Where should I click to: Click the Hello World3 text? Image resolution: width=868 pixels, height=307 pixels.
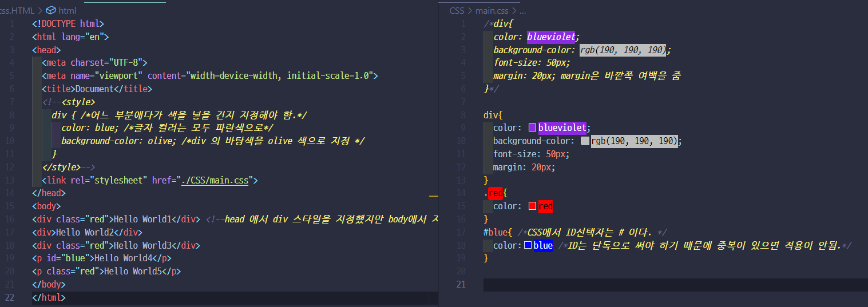(x=143, y=246)
